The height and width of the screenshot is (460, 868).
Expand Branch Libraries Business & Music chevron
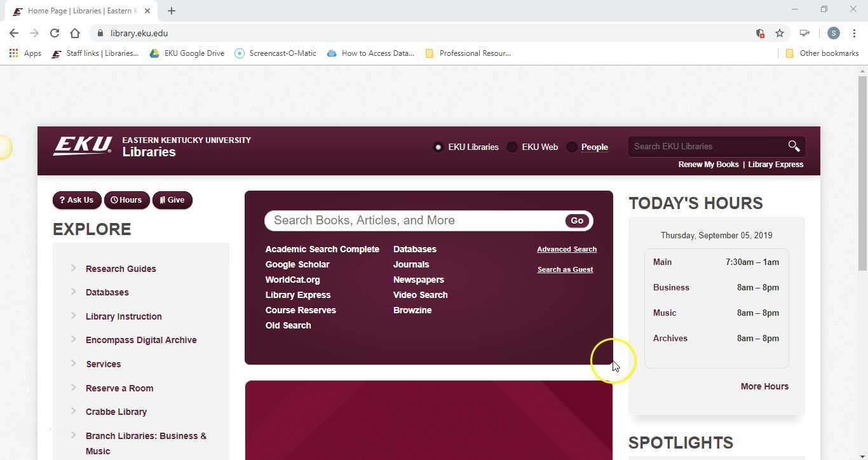click(x=74, y=435)
